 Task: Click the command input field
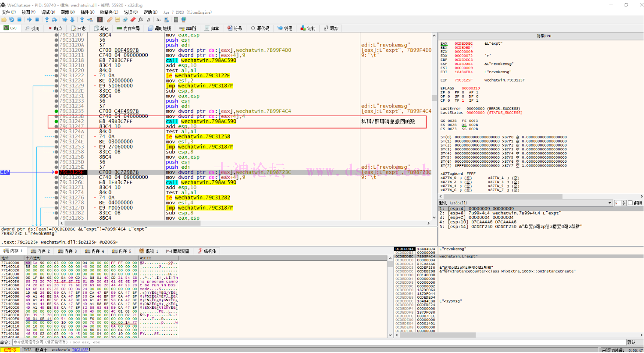pyautogui.click(x=307, y=342)
